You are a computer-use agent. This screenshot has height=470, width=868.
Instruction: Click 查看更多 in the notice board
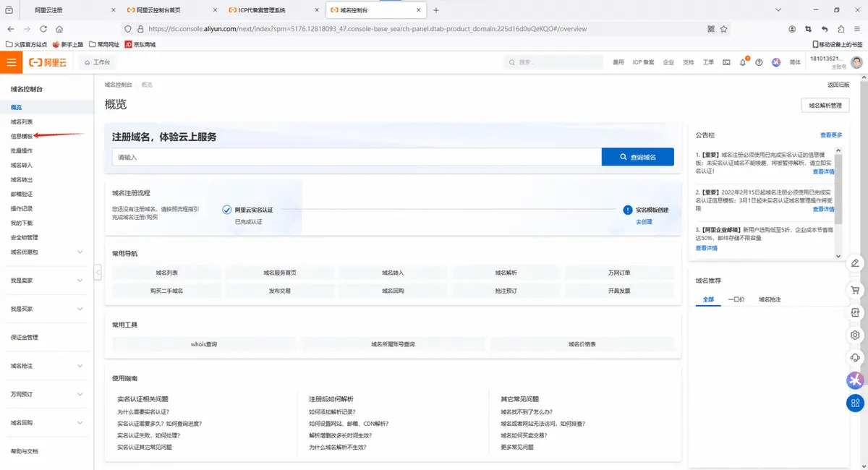[x=831, y=134]
